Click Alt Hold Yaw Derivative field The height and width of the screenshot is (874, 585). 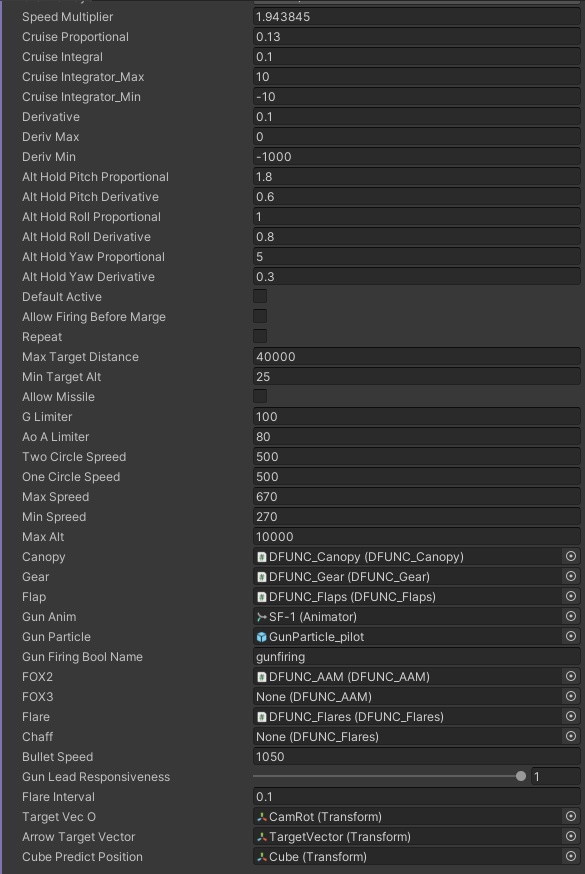coord(417,278)
